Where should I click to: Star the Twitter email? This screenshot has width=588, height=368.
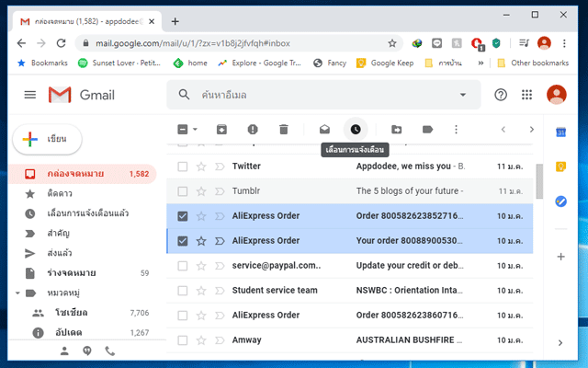point(201,167)
